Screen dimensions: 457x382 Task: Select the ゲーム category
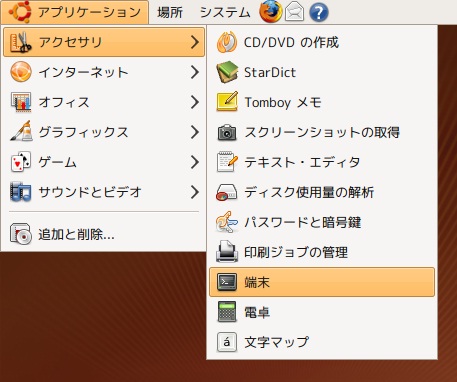(x=104, y=162)
